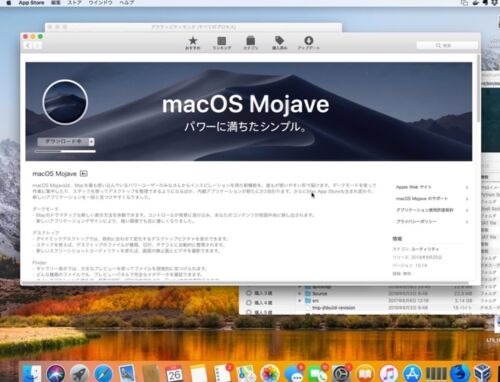500x382 pixels.
Task: Open the アップデート tab
Action: (x=309, y=43)
